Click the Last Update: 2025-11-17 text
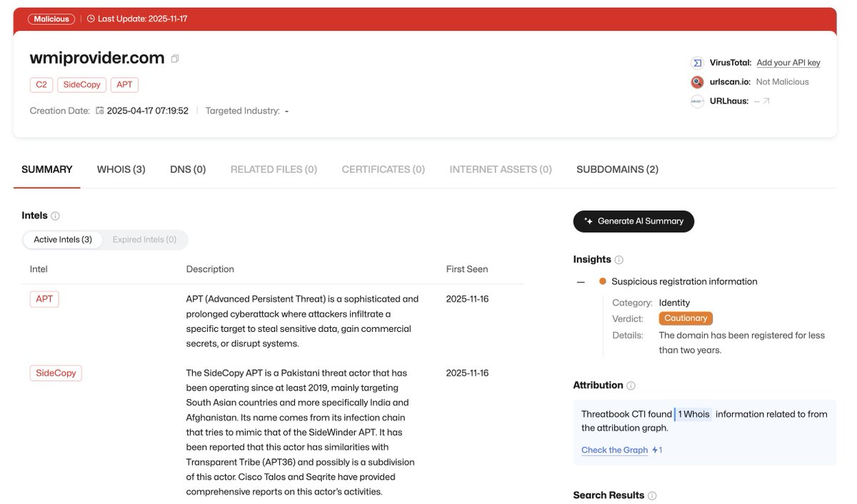857x504 pixels. tap(143, 19)
